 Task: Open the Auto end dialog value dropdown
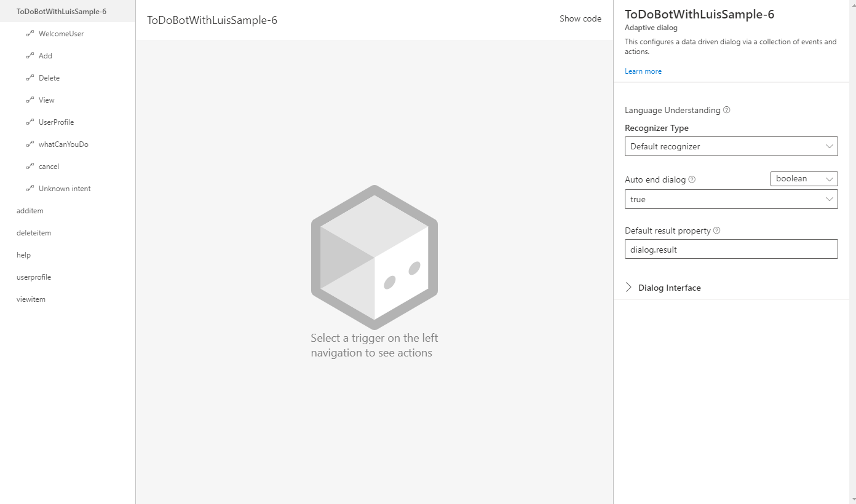pos(731,199)
